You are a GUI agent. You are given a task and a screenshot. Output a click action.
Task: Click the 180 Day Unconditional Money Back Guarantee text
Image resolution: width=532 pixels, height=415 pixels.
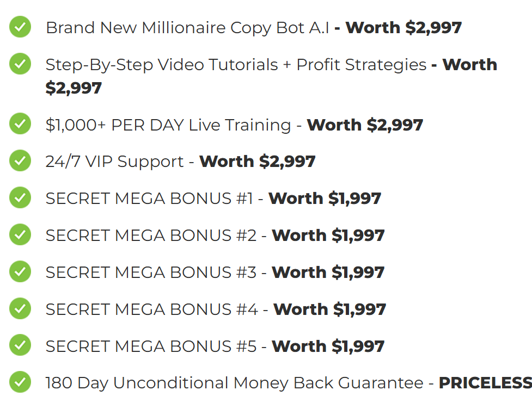[x=235, y=383]
